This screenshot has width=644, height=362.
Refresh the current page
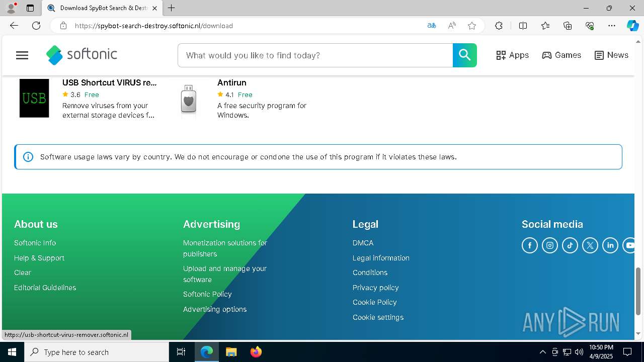click(36, 26)
